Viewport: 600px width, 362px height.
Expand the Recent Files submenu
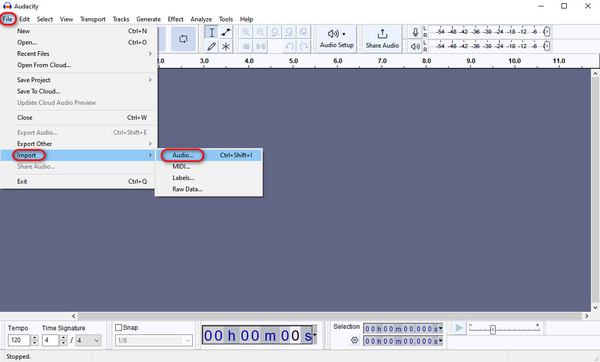coord(79,54)
